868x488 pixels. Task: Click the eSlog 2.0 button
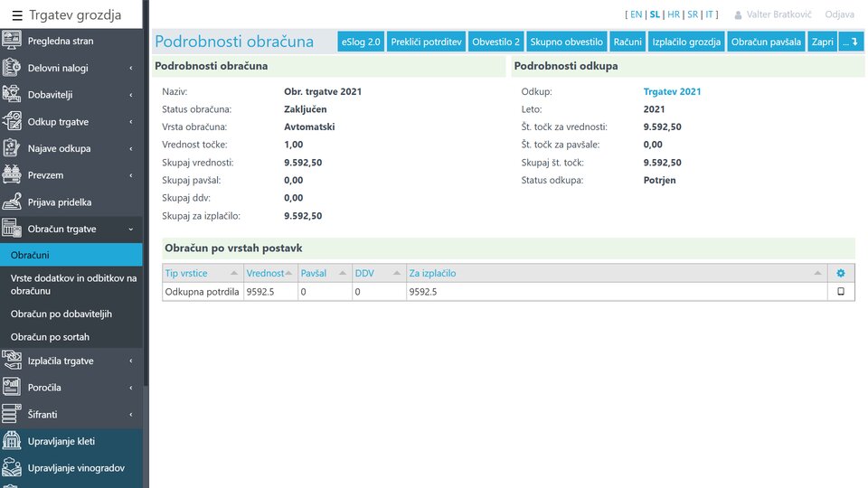click(361, 42)
